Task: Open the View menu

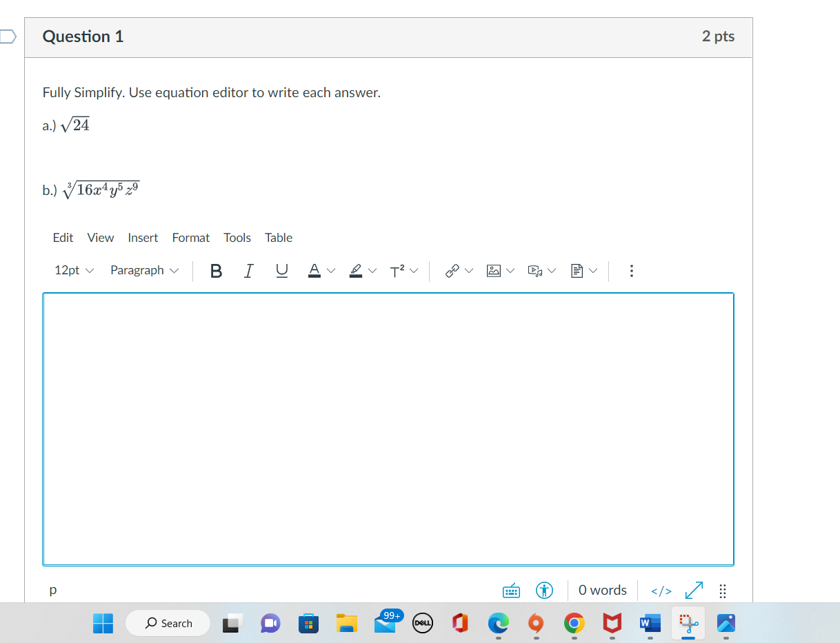Action: (x=101, y=238)
